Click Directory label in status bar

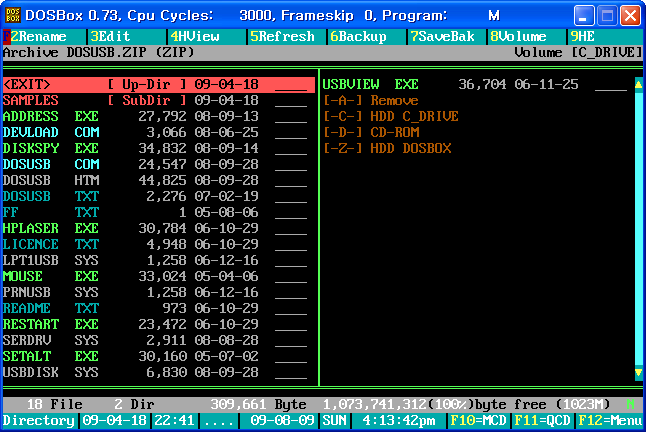pyautogui.click(x=39, y=420)
